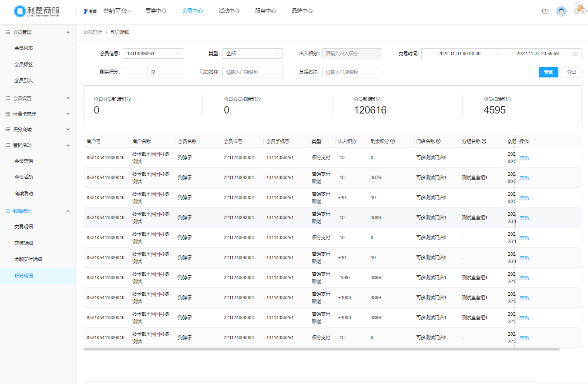
Task: Click the -1000 points cell
Action: (x=344, y=278)
